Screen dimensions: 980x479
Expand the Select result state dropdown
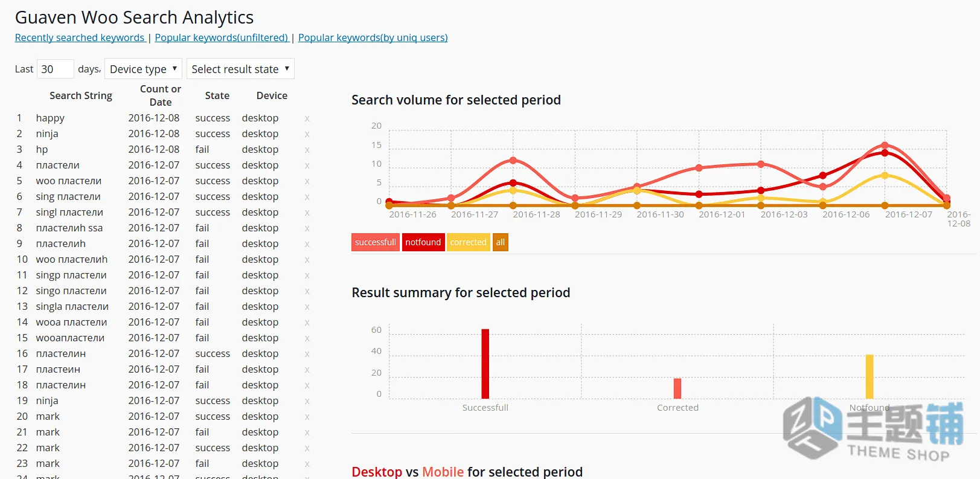tap(240, 69)
